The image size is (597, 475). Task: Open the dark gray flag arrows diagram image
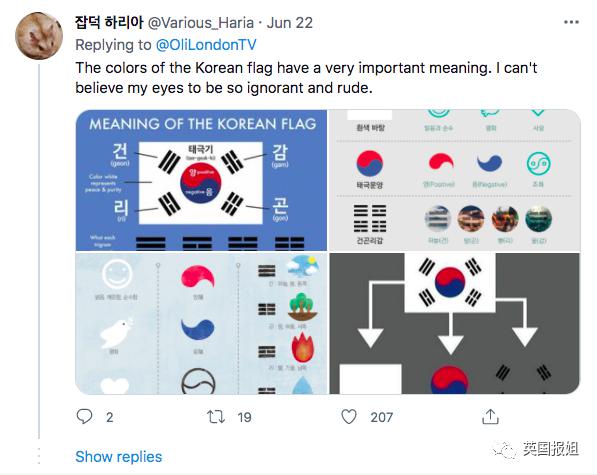(x=455, y=324)
